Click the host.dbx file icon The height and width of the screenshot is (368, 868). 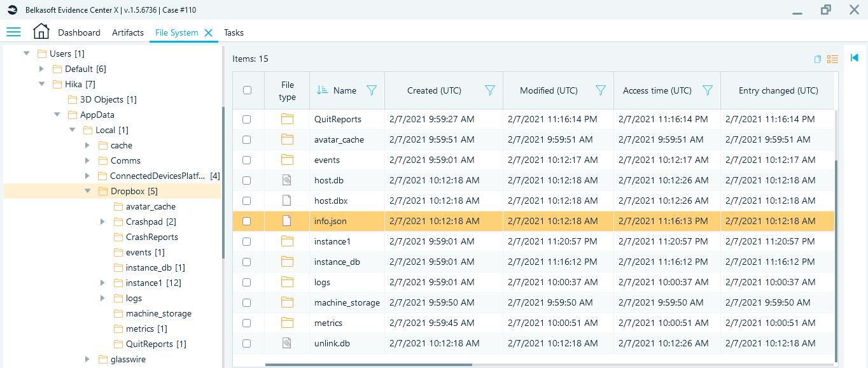pos(287,201)
